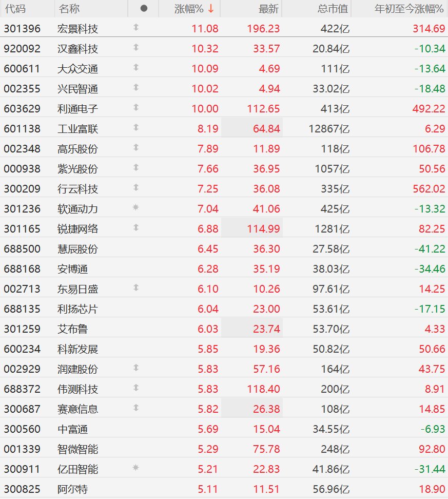Viewport: 448px width, 499px height.
Task: Open the 高乐股份 stock name
Action: click(77, 149)
